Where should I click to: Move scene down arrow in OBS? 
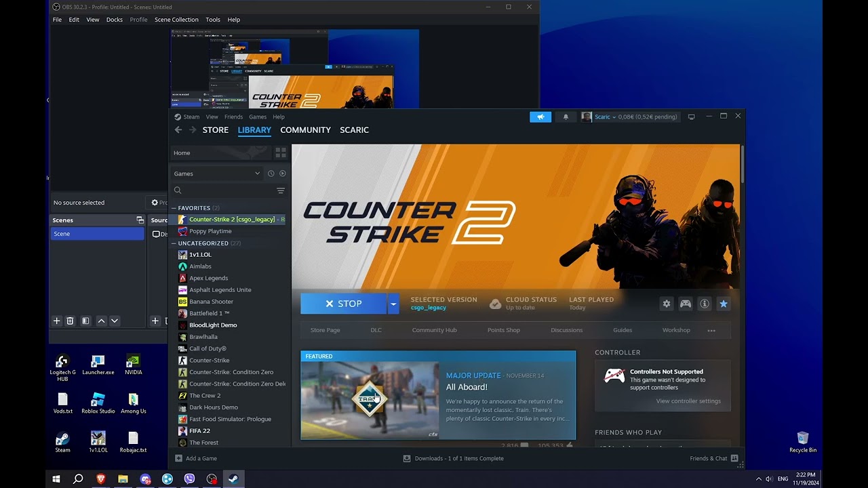point(115,321)
